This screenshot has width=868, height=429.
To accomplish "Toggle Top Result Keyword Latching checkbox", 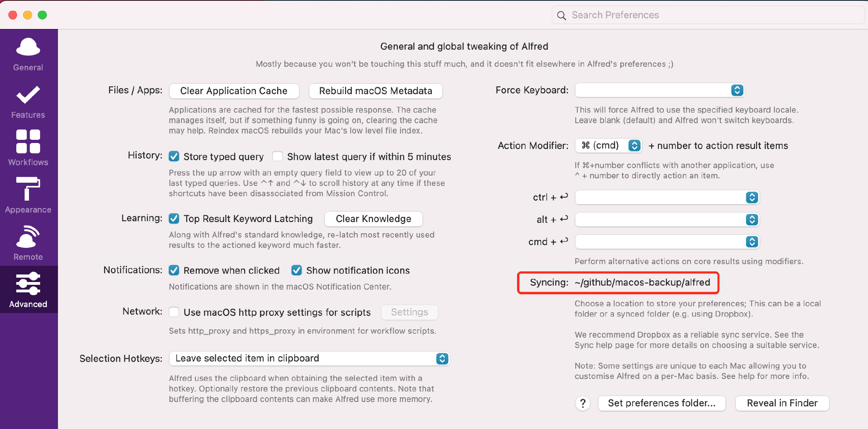I will (x=174, y=218).
